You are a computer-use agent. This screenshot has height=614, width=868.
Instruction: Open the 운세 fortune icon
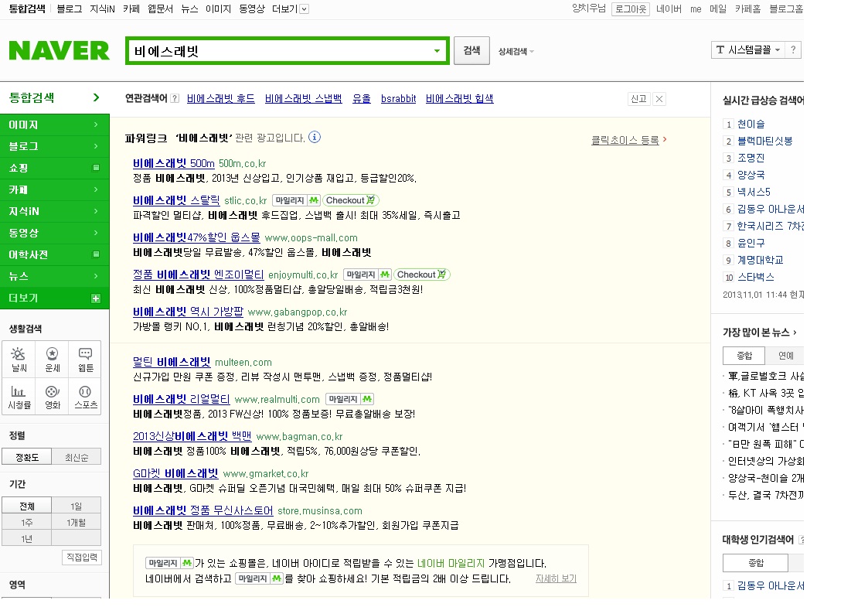tap(52, 360)
